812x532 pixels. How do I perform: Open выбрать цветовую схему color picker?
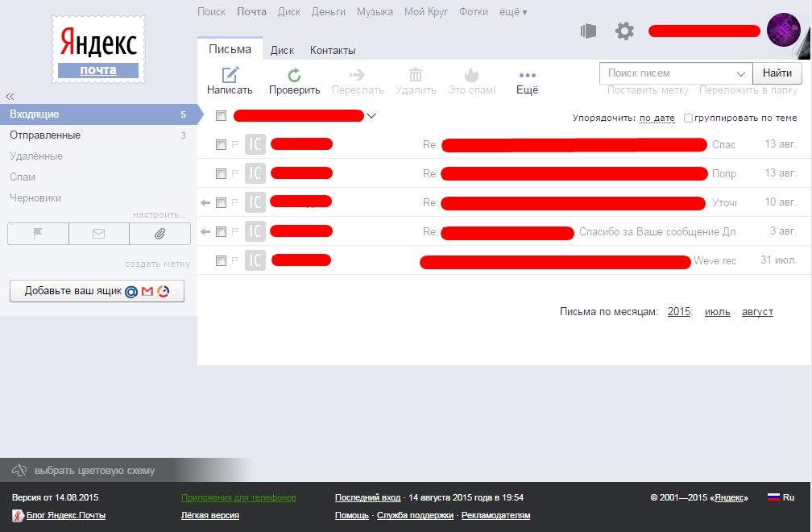(x=94, y=471)
